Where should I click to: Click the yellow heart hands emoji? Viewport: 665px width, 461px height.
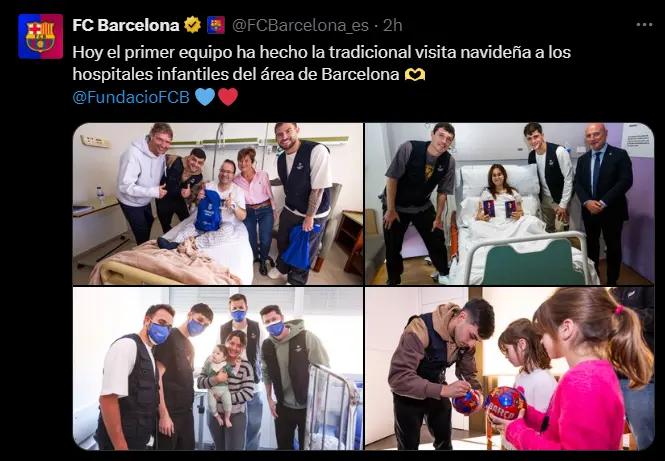point(415,75)
